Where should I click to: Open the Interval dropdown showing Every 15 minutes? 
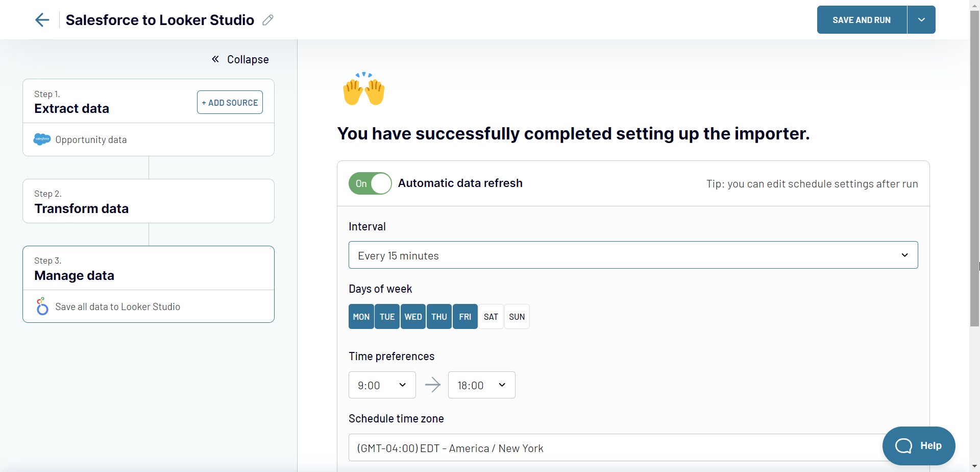tap(633, 255)
